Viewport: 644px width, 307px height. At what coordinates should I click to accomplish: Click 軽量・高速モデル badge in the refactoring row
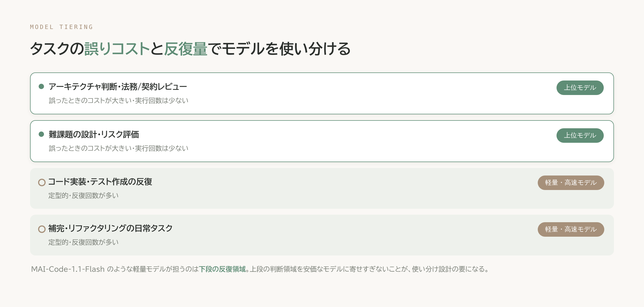point(571,229)
